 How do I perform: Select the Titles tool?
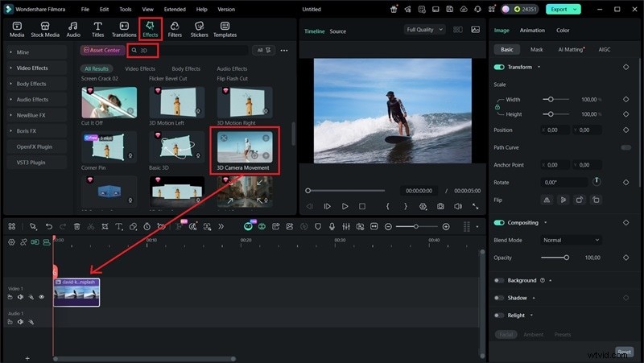(97, 28)
